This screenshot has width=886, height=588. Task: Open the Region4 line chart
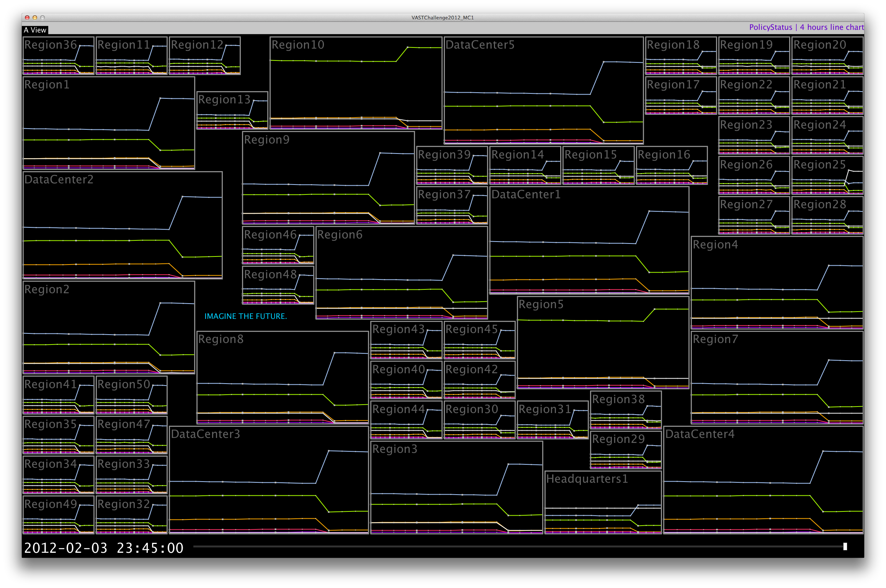pos(777,283)
